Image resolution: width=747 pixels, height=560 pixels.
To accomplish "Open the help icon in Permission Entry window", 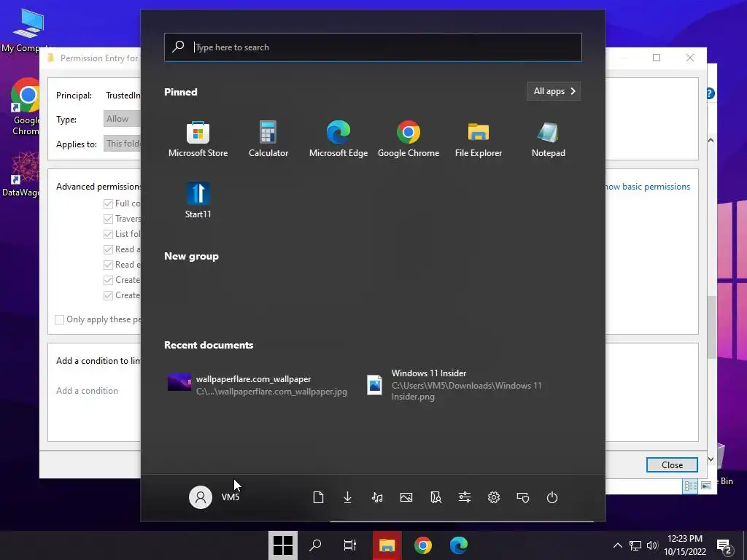I will [710, 93].
